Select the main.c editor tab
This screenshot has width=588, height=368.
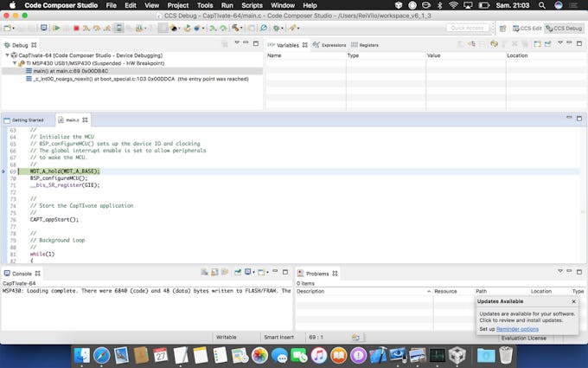73,119
